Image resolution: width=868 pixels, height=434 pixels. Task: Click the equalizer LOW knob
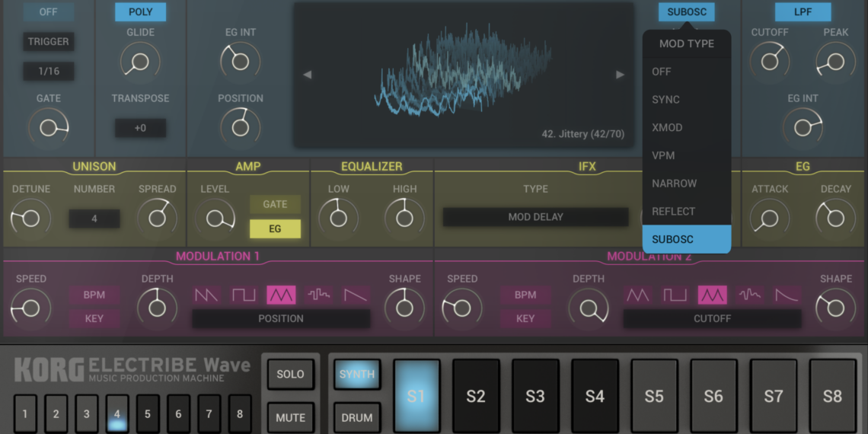tap(338, 218)
